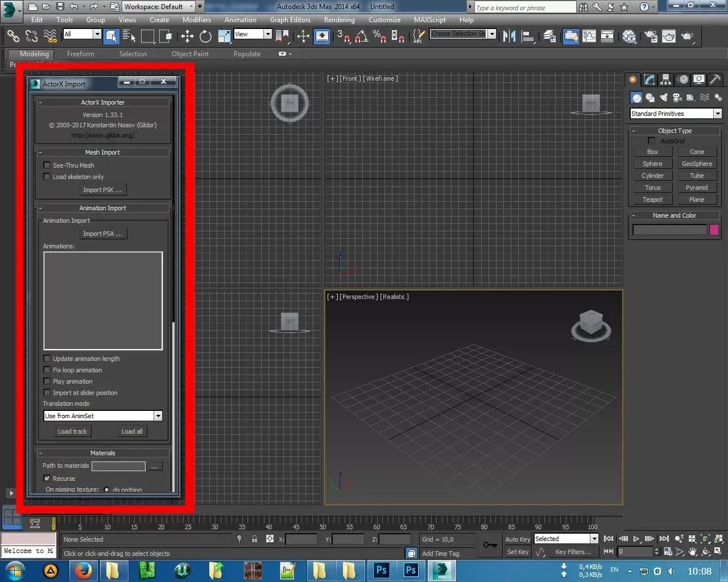Viewport: 728px width, 582px height.
Task: Open the Workspace Default dropdown
Action: [x=158, y=7]
